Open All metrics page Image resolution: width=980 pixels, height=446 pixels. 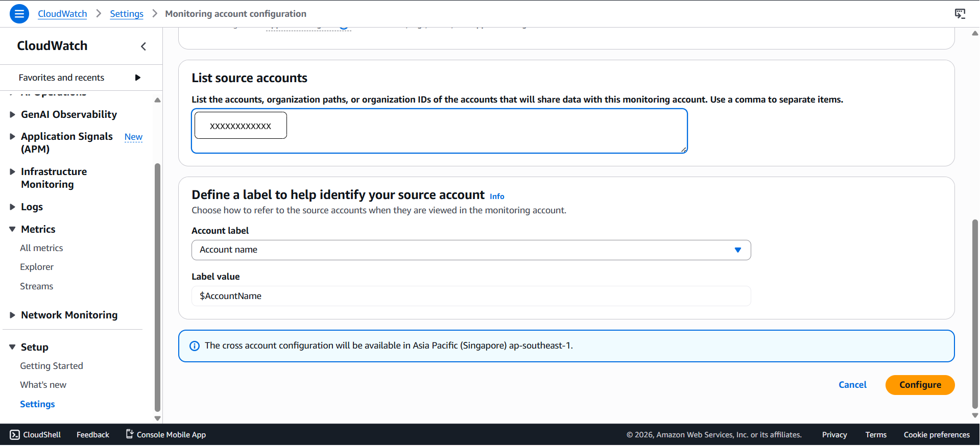point(41,248)
